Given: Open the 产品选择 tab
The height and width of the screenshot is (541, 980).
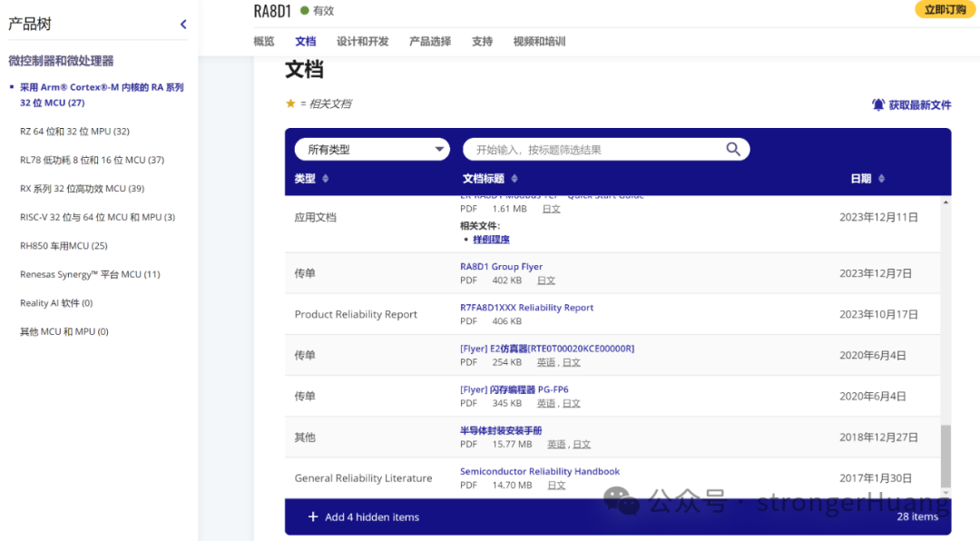Looking at the screenshot, I should coord(430,41).
